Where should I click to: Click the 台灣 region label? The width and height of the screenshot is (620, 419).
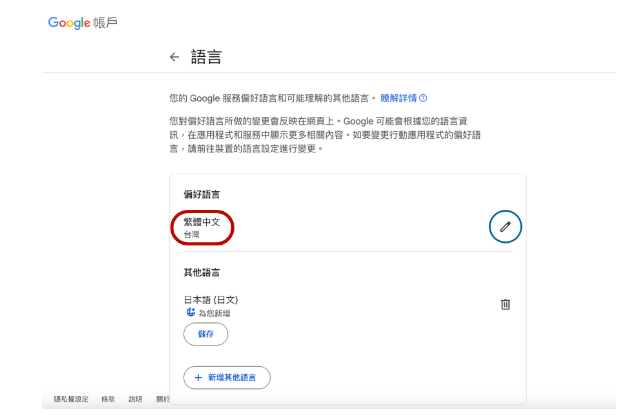(191, 234)
